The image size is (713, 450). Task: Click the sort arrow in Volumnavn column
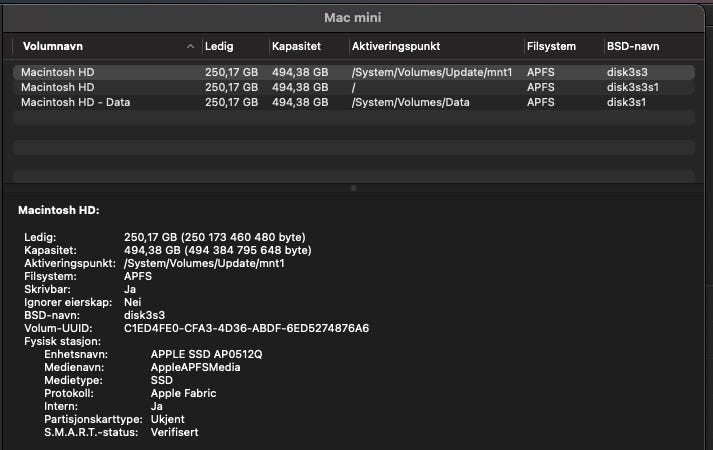point(190,47)
